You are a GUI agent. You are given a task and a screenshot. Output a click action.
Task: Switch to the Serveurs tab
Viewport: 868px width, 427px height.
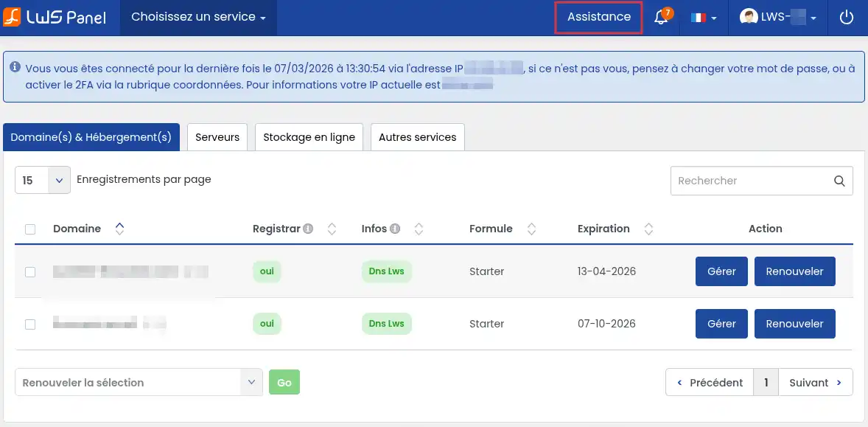pyautogui.click(x=217, y=136)
